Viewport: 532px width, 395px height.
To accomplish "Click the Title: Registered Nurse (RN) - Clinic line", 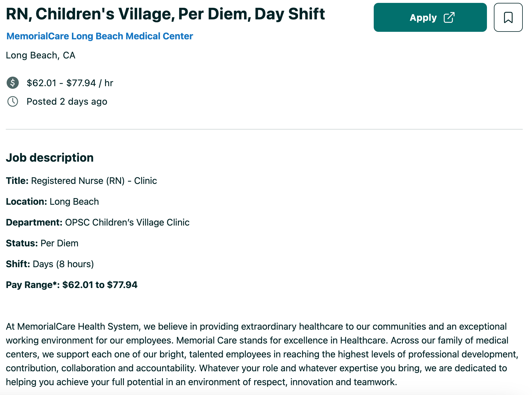I will (x=81, y=181).
